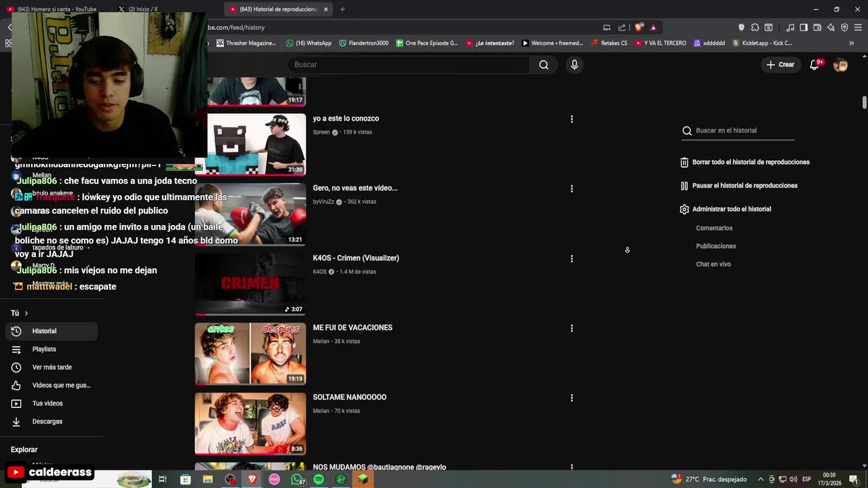868x488 pixels.
Task: Expand the 'Tú' section chevron
Action: (x=26, y=313)
